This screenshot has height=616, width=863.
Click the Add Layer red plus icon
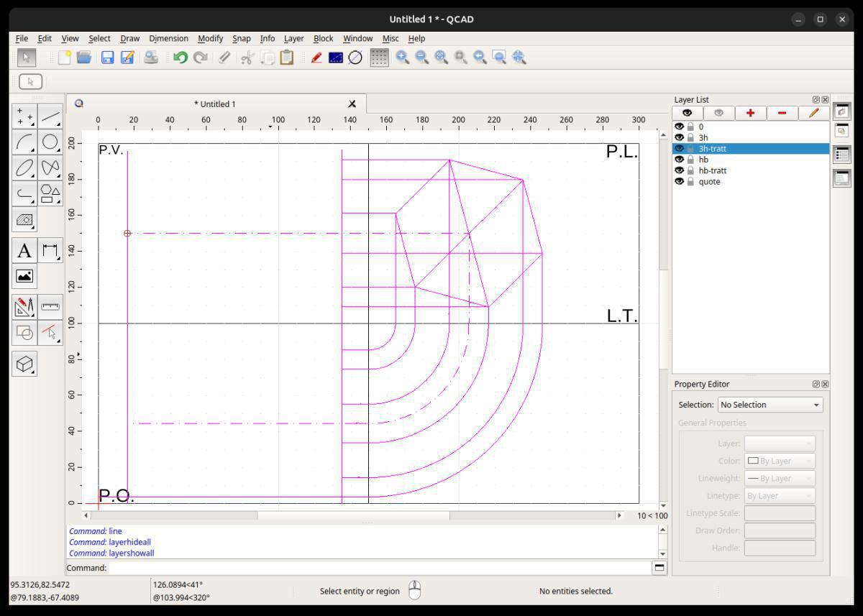click(750, 113)
